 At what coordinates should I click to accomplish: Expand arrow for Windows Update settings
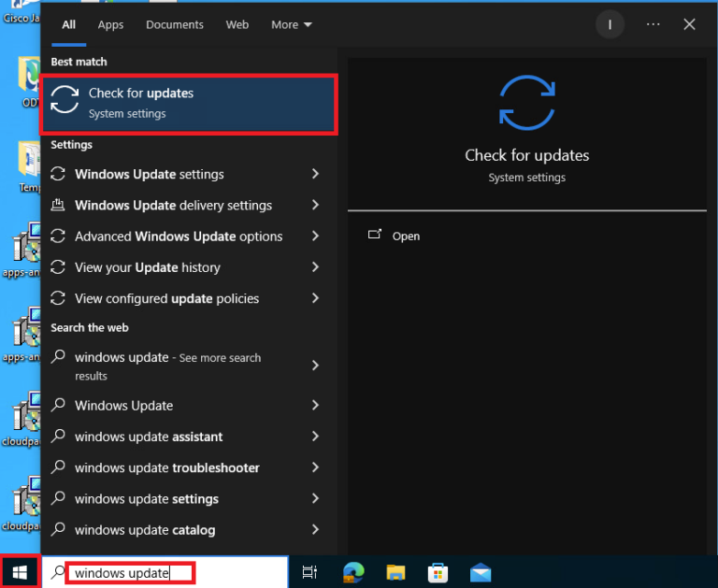coord(315,174)
